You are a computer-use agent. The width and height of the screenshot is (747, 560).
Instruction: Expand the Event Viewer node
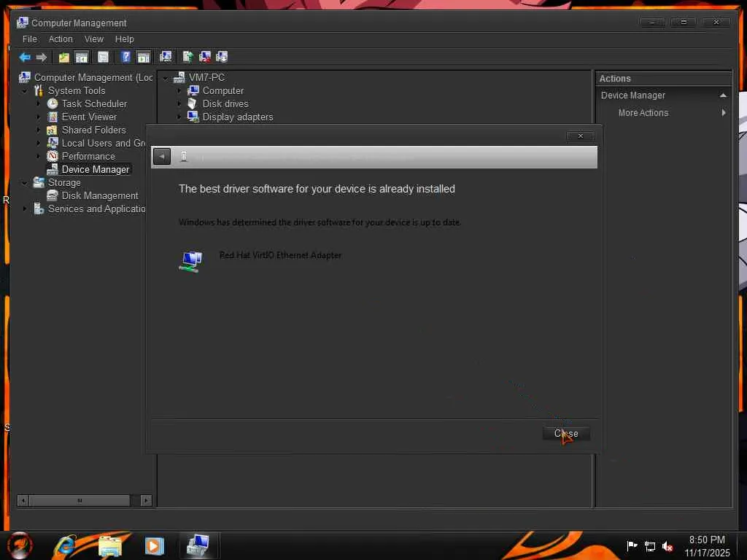(39, 117)
